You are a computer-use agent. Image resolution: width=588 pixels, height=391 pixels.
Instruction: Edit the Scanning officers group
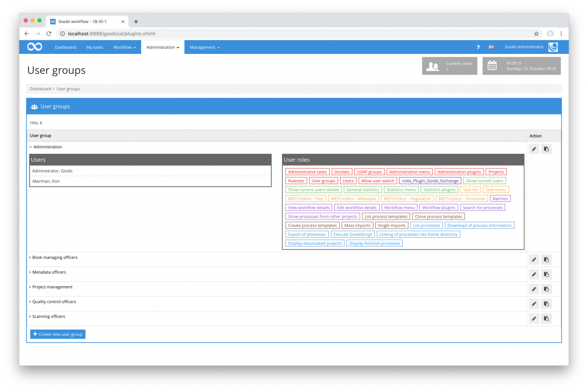534,318
